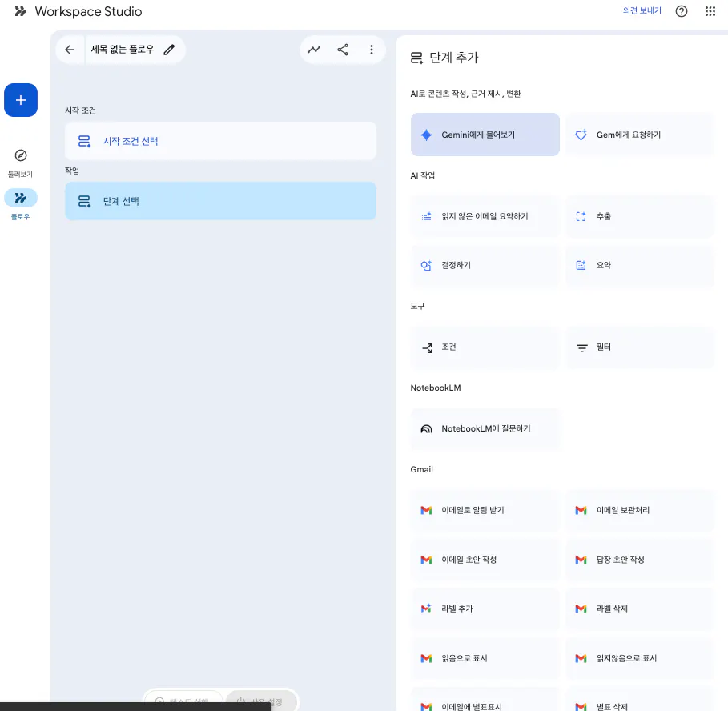The image size is (728, 711).
Task: Click the Gemini sparkle icon
Action: click(x=426, y=135)
